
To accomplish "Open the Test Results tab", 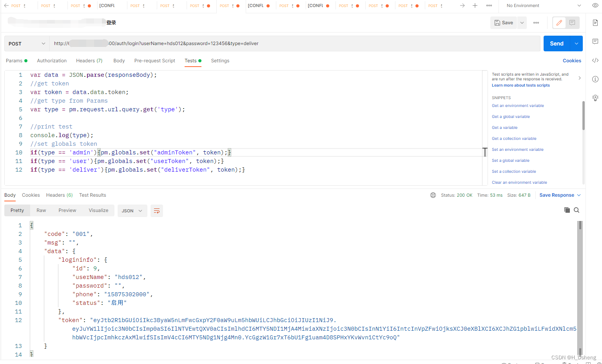I will [92, 195].
